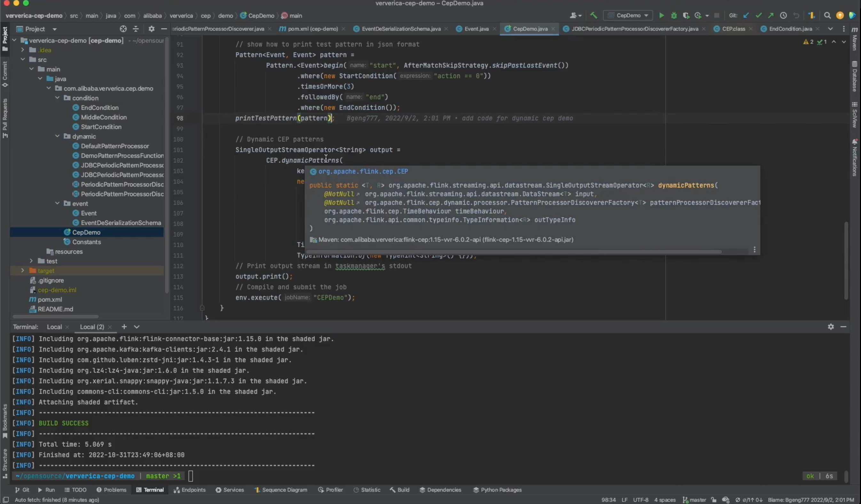Image resolution: width=861 pixels, height=504 pixels.
Task: Switch to the Local terminal tab
Action: point(54,327)
